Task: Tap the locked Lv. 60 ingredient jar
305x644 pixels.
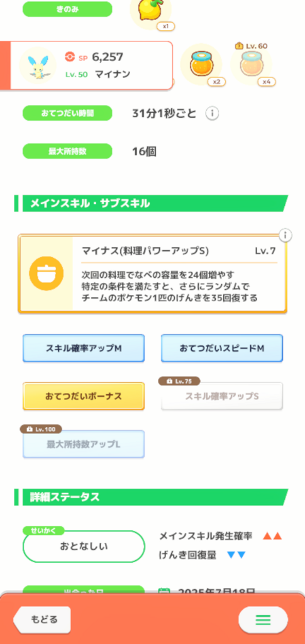Action: pos(251,65)
